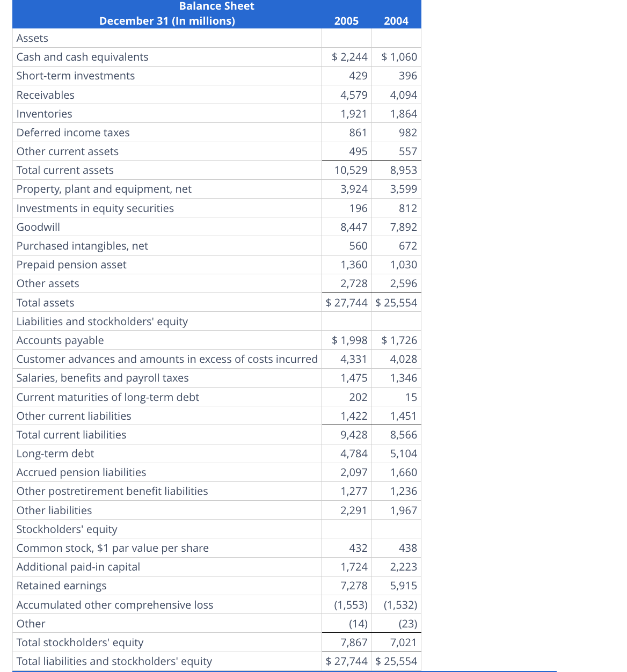Click the Assets section row

(32, 38)
